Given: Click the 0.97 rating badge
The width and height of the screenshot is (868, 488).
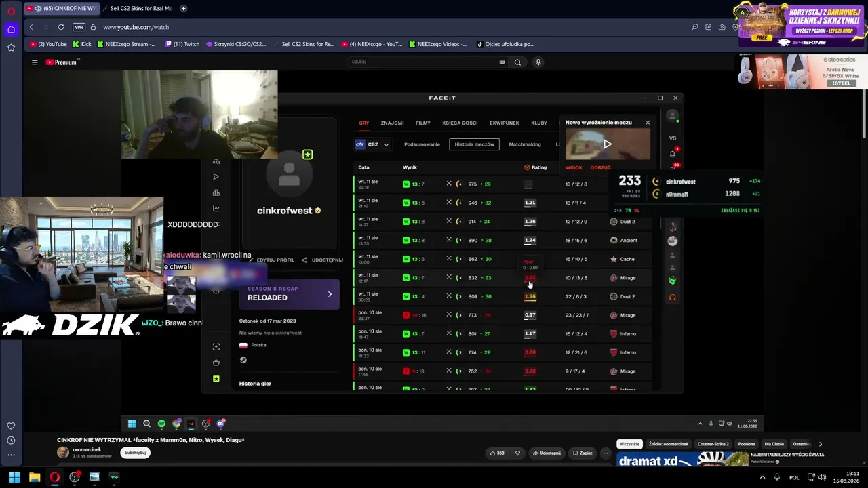Looking at the screenshot, I should [530, 315].
